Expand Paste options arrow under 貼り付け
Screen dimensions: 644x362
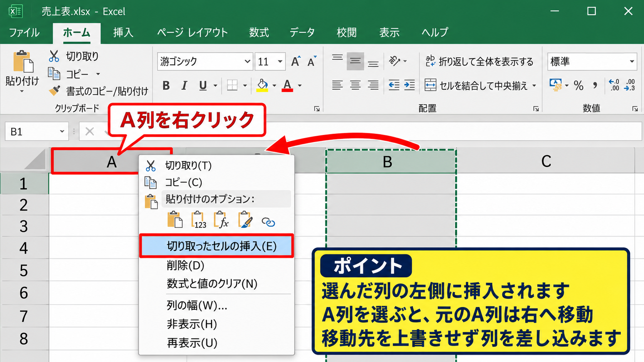coord(22,92)
